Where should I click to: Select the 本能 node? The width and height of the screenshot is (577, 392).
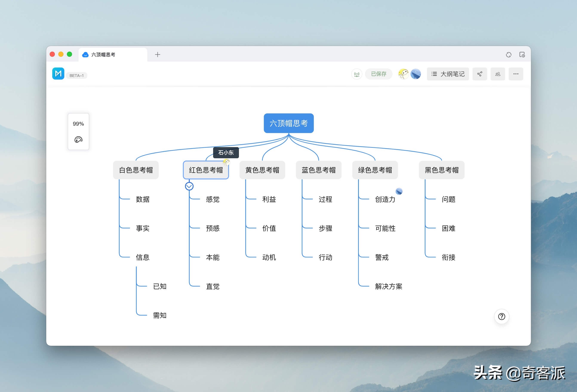pos(213,257)
